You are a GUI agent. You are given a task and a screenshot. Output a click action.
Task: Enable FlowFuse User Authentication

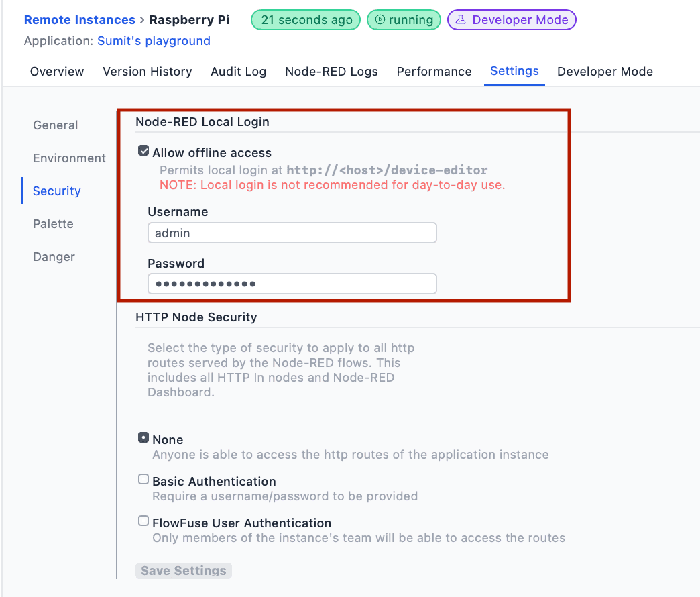click(143, 521)
